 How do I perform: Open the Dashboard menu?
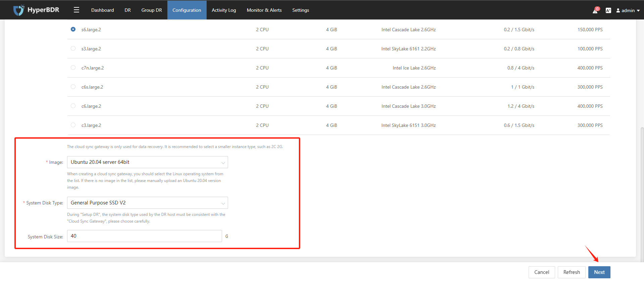tap(103, 10)
